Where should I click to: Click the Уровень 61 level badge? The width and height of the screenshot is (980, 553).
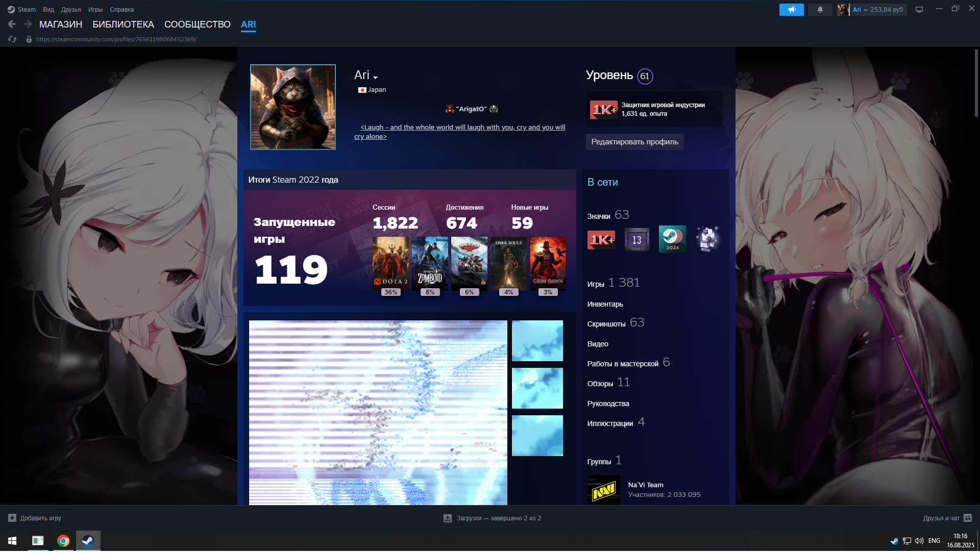[x=645, y=76]
